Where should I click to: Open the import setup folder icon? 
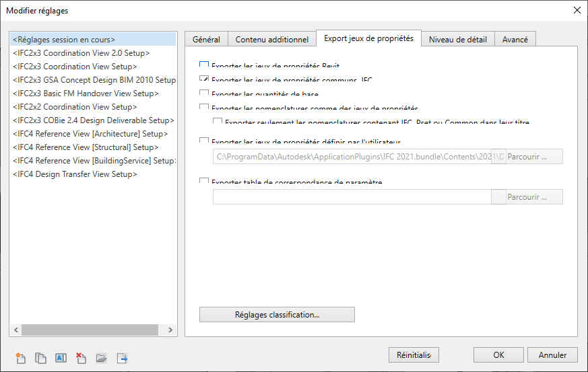(101, 358)
